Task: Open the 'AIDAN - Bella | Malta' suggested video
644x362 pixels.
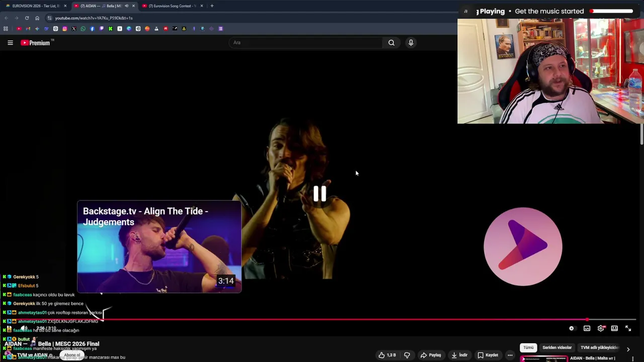Action: (592, 358)
